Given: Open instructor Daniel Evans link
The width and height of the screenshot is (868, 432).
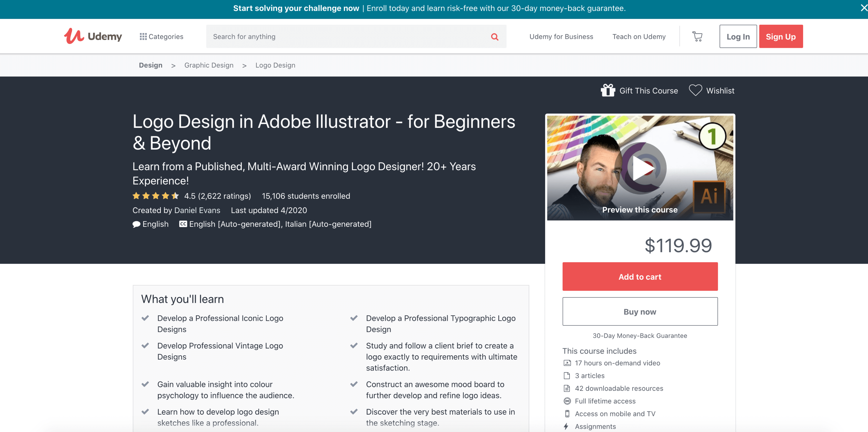Looking at the screenshot, I should (198, 210).
